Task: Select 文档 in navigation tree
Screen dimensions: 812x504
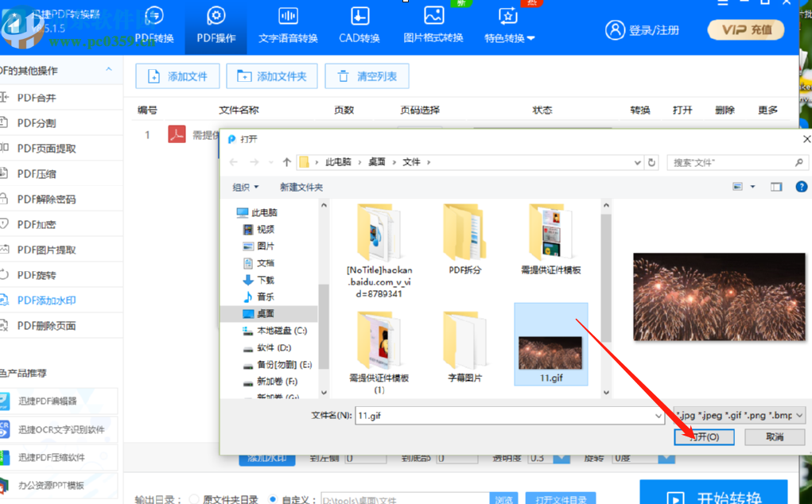Action: [259, 263]
